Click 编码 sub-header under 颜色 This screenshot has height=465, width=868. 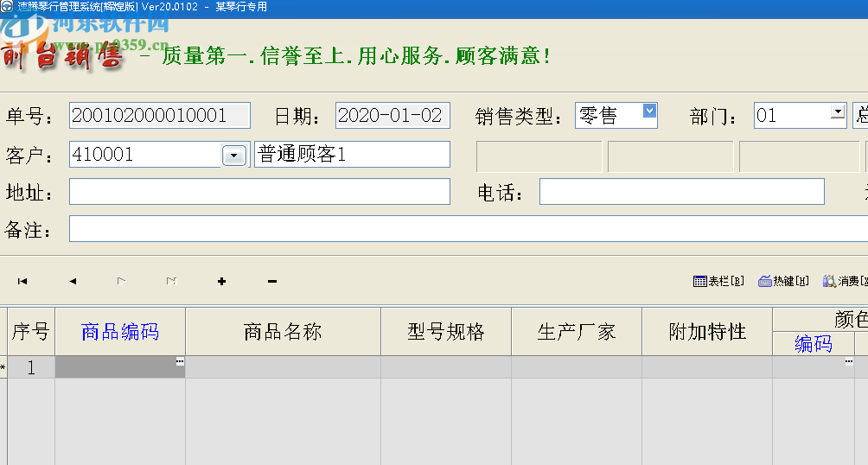point(814,344)
